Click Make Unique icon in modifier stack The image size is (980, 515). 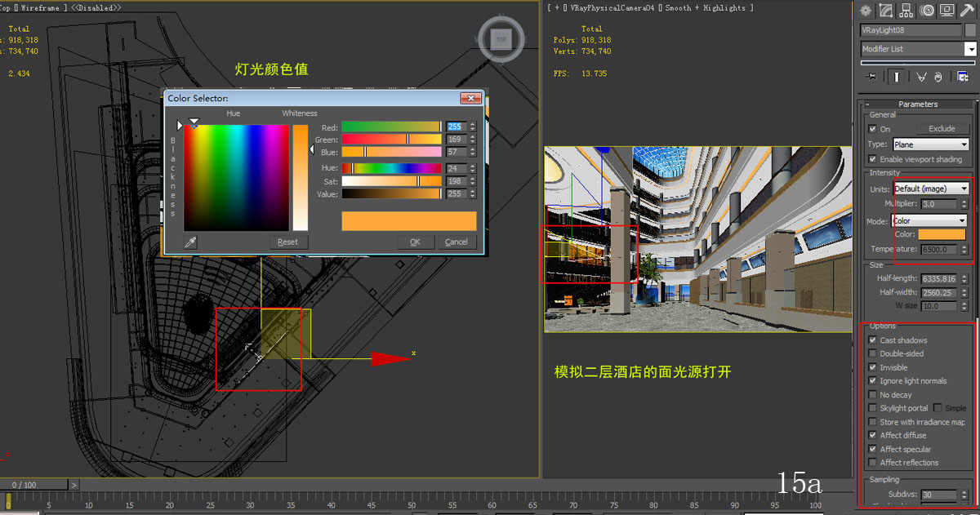pyautogui.click(x=921, y=77)
